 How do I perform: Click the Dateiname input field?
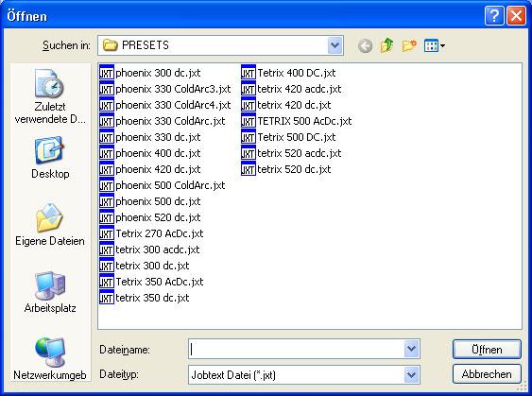[296, 349]
